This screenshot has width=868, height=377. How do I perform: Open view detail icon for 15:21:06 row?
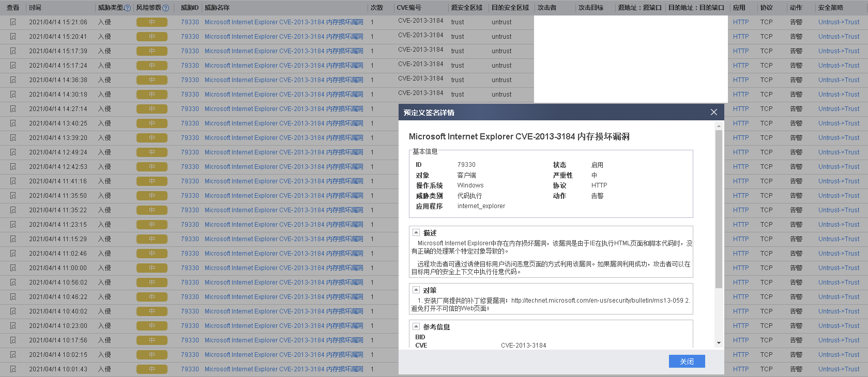[13, 22]
